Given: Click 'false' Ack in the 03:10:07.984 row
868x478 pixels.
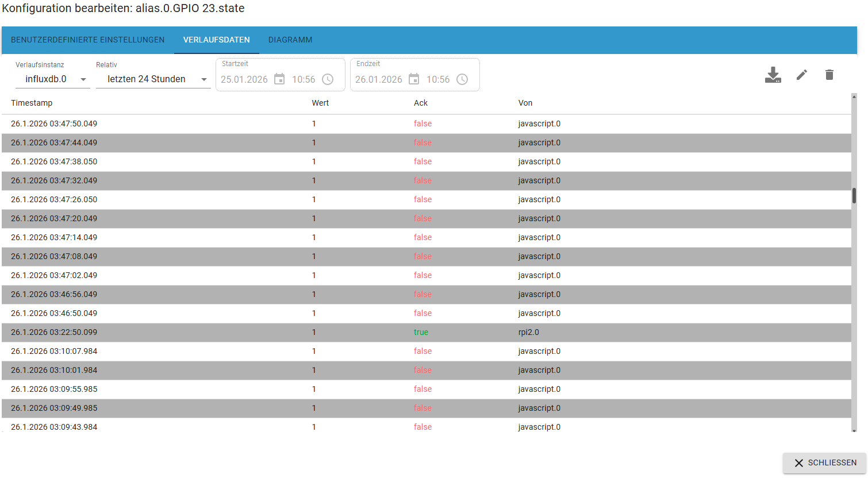Looking at the screenshot, I should click(423, 351).
